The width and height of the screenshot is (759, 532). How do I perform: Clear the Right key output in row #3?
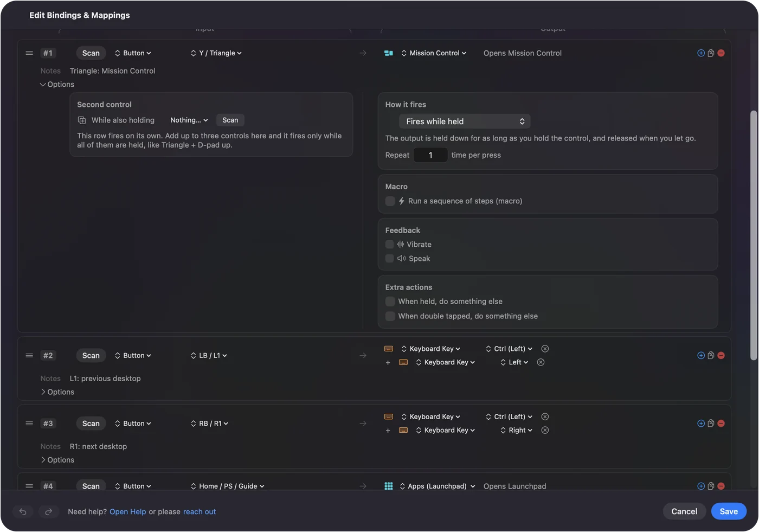pyautogui.click(x=545, y=430)
